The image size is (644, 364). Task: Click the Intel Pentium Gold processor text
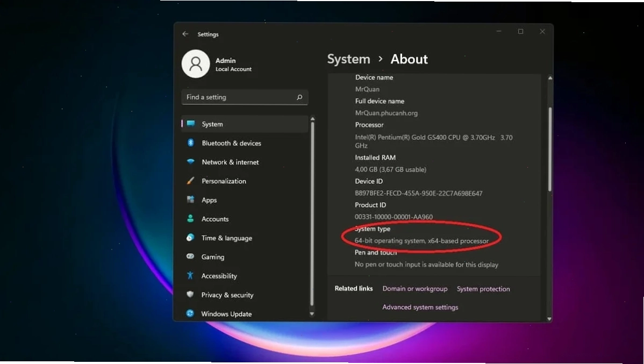pyautogui.click(x=434, y=141)
